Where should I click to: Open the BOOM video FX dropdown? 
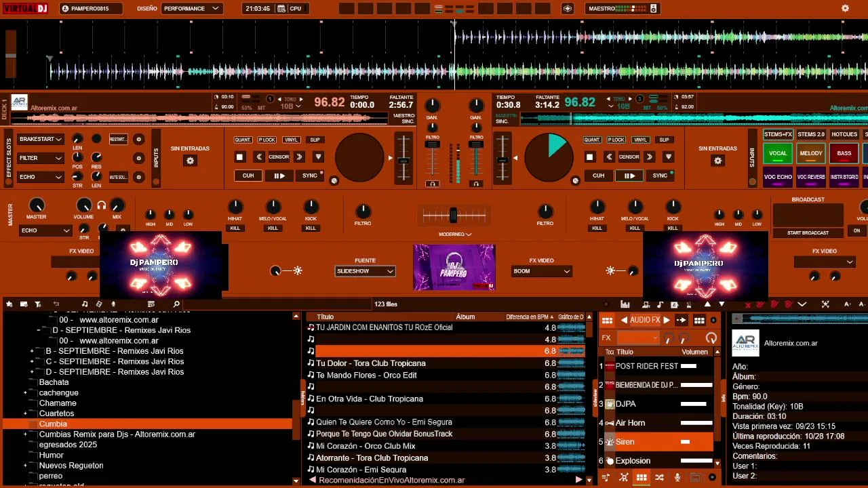542,271
